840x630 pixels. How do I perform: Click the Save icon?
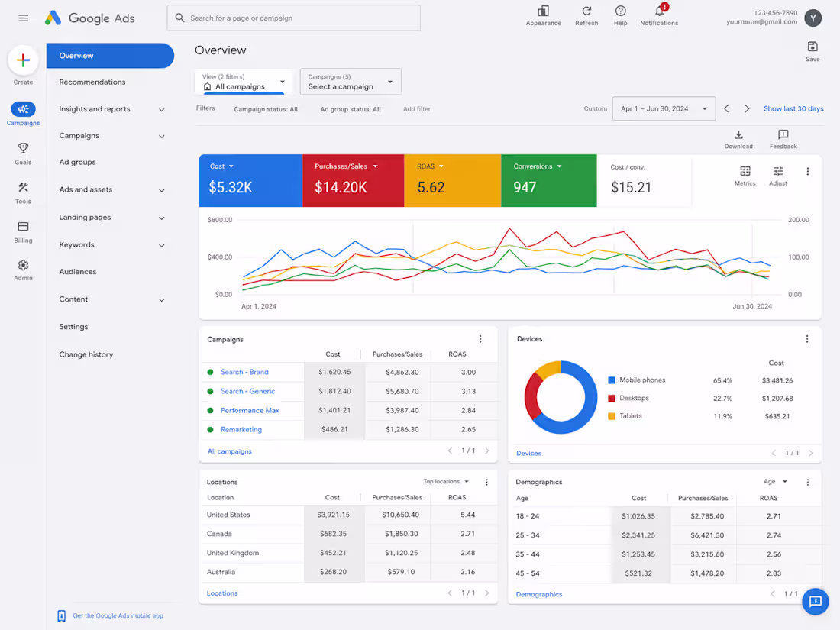(813, 47)
